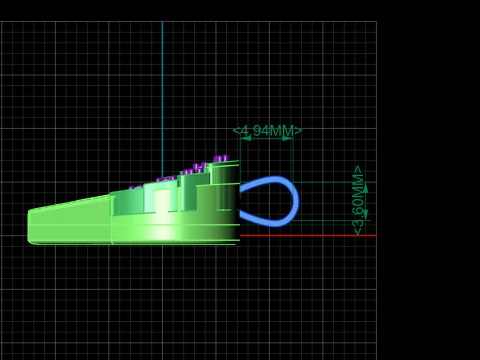Select the 3.60MM vertical dimension label
This screenshot has width=480, height=360.
[358, 200]
